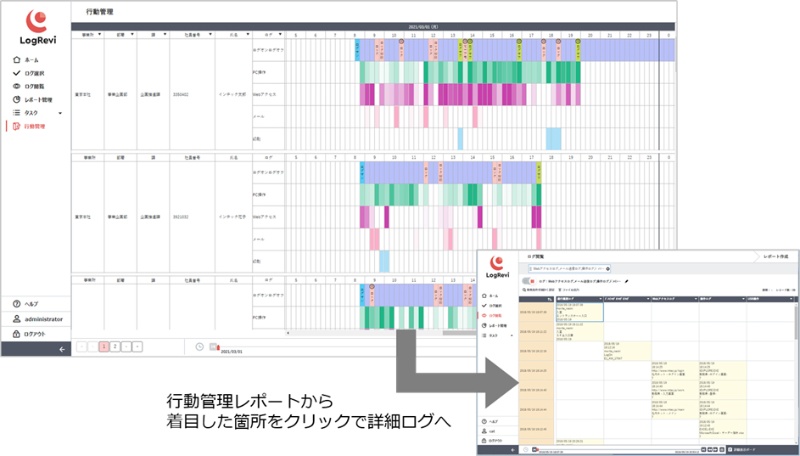Screen dimensions: 800x456
Task: Collapse the ログ閲覧 window sidebar with left arrow
Action: coord(513,450)
